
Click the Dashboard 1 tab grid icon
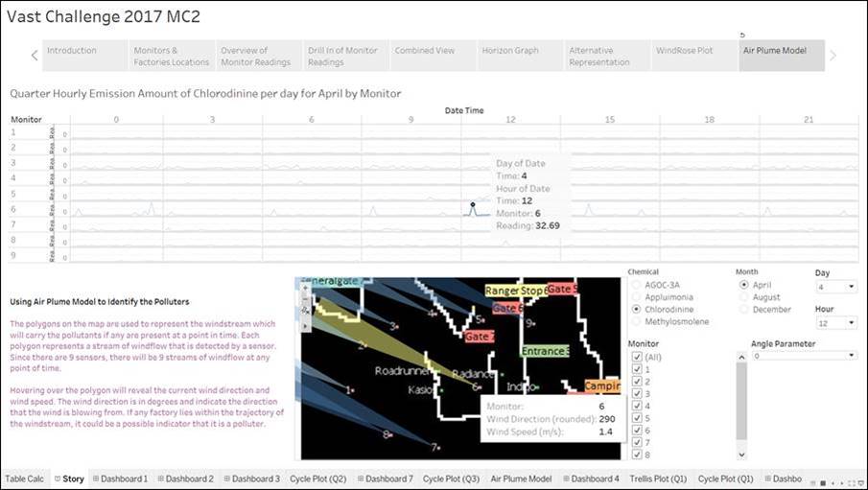click(94, 478)
